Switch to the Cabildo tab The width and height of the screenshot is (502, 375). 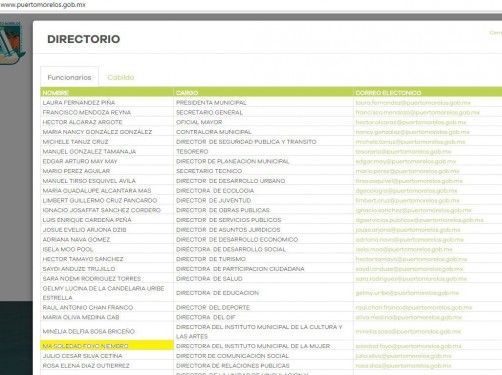coord(121,77)
